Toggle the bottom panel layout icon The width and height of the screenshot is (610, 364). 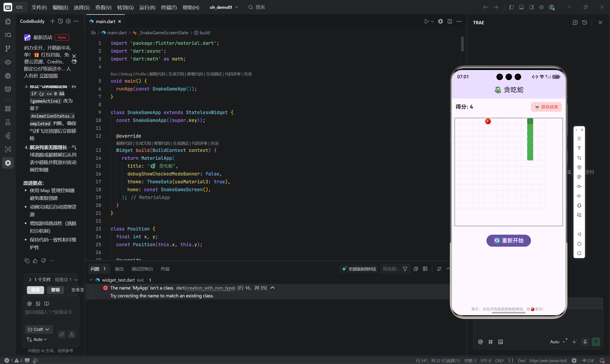point(521,7)
